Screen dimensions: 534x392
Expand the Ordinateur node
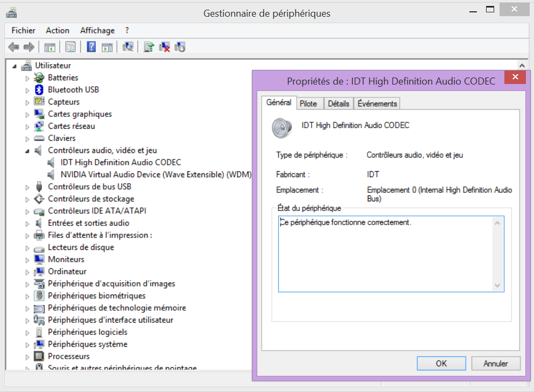(27, 272)
